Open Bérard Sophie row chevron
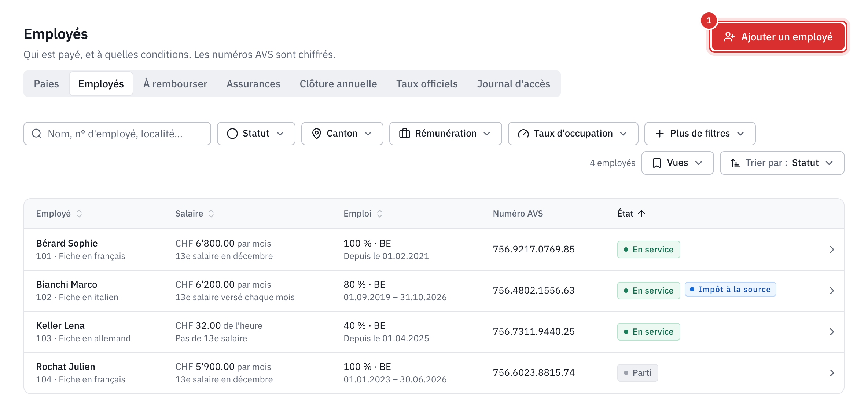868x411 pixels. click(x=832, y=250)
